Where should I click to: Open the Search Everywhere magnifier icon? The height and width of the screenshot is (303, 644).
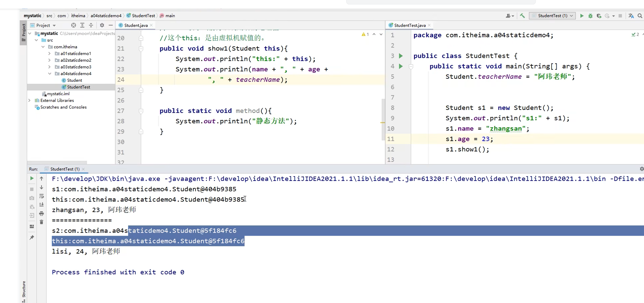point(640,16)
